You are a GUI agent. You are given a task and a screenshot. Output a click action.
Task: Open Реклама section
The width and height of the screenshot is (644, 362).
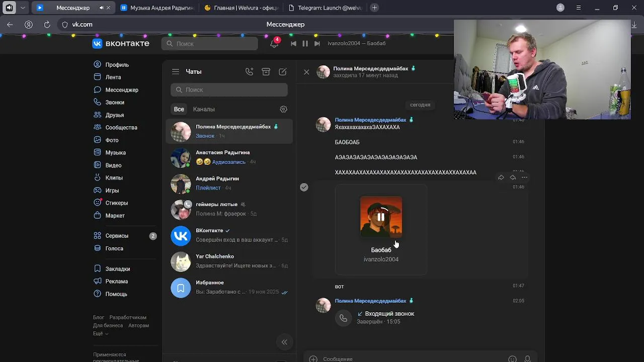click(x=111, y=281)
